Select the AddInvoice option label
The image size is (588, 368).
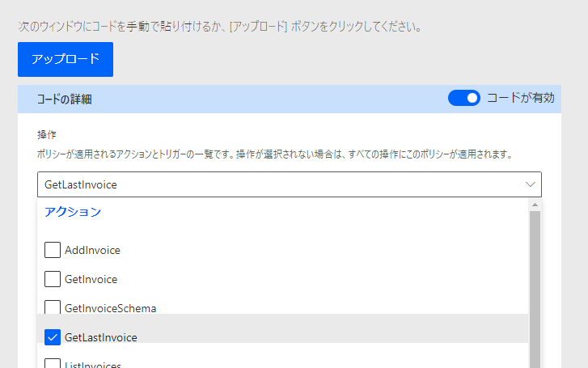tap(92, 250)
